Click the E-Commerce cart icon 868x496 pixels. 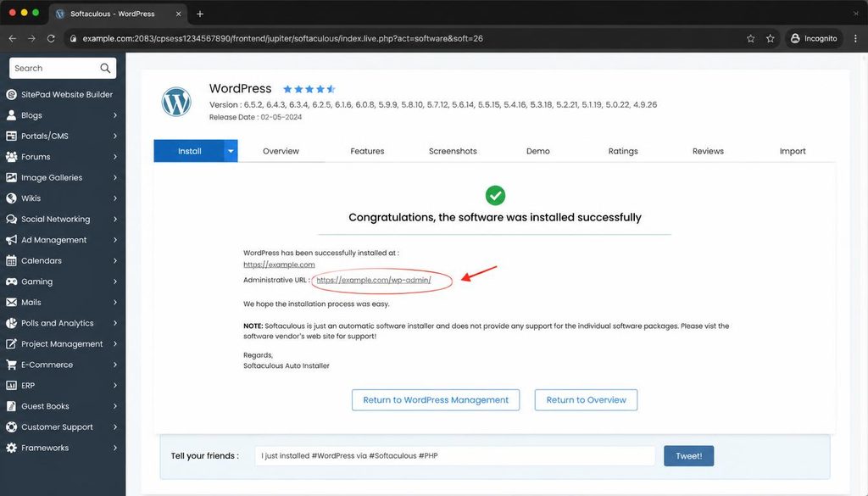pos(11,365)
